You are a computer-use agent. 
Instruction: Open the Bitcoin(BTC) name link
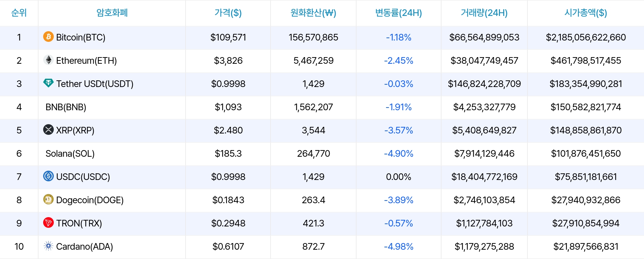[81, 37]
